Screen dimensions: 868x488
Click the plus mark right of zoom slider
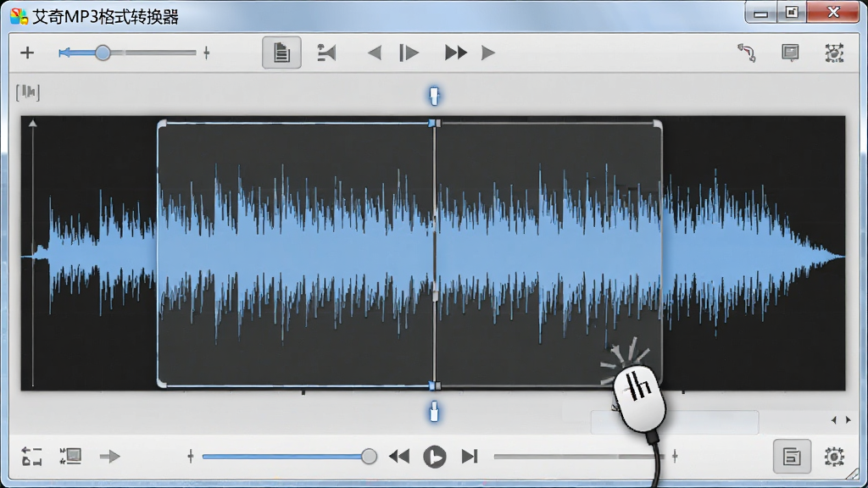click(207, 53)
